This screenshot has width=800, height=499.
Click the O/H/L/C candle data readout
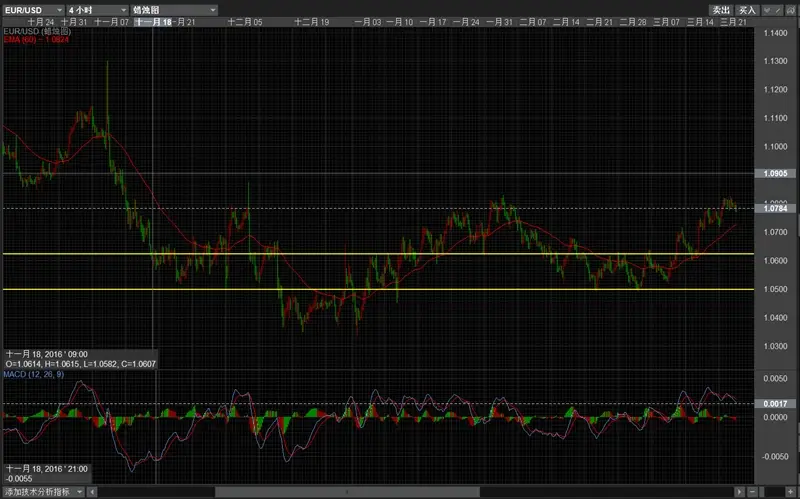click(81, 364)
